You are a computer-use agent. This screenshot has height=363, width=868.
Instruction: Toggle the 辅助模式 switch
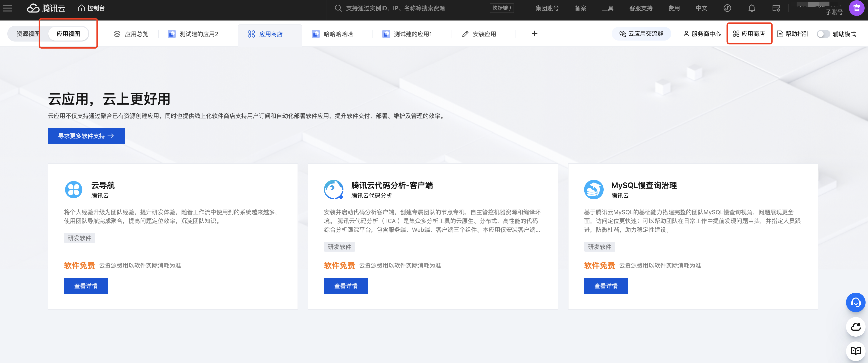pyautogui.click(x=823, y=34)
